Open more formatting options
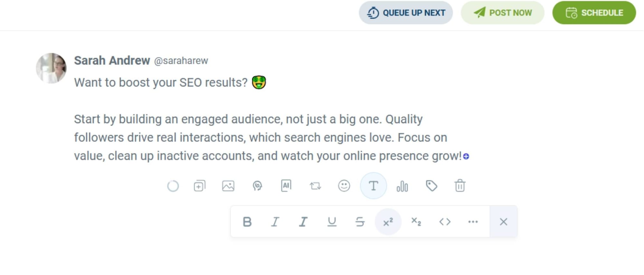This screenshot has height=275, width=644. click(473, 221)
